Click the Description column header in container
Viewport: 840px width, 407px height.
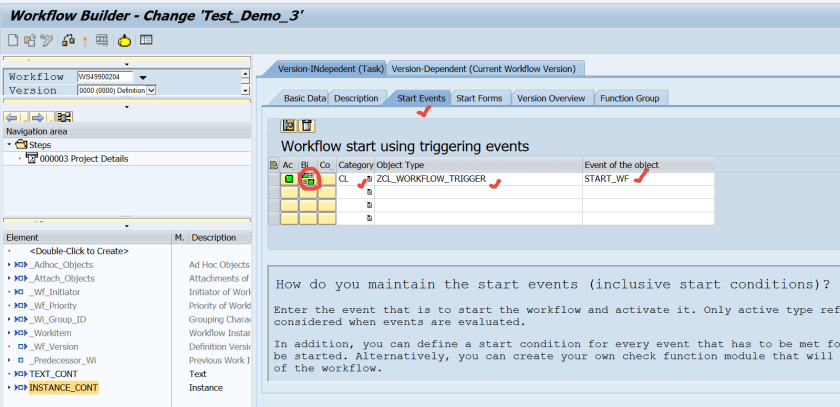pyautogui.click(x=220, y=238)
